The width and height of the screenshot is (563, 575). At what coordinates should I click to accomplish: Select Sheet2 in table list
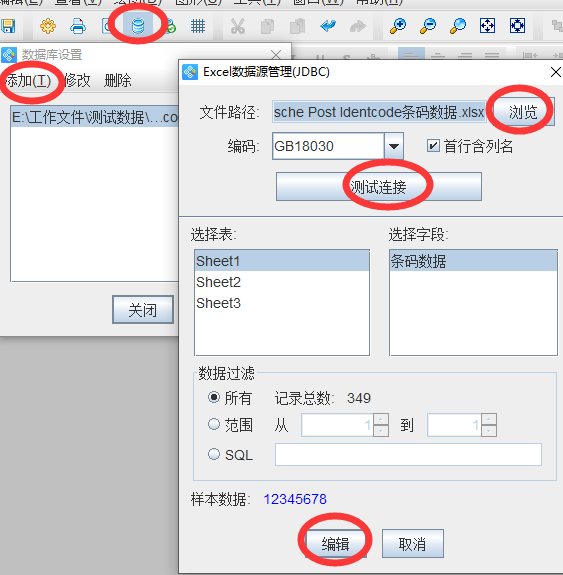[282, 282]
